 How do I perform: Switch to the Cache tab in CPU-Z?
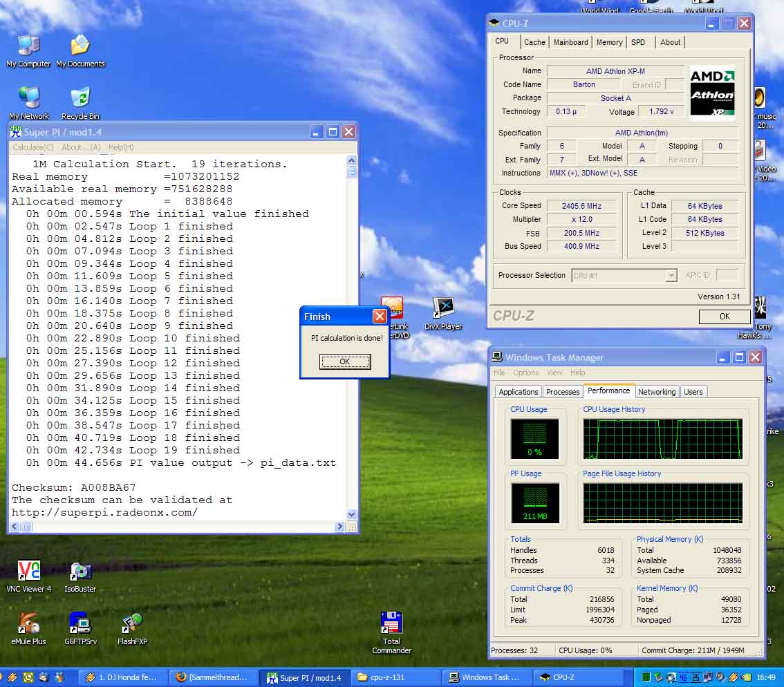(534, 42)
